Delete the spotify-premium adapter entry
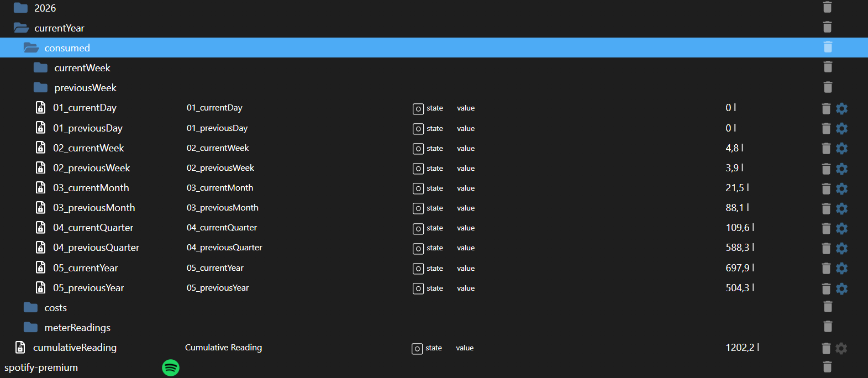The width and height of the screenshot is (868, 378). (x=827, y=366)
